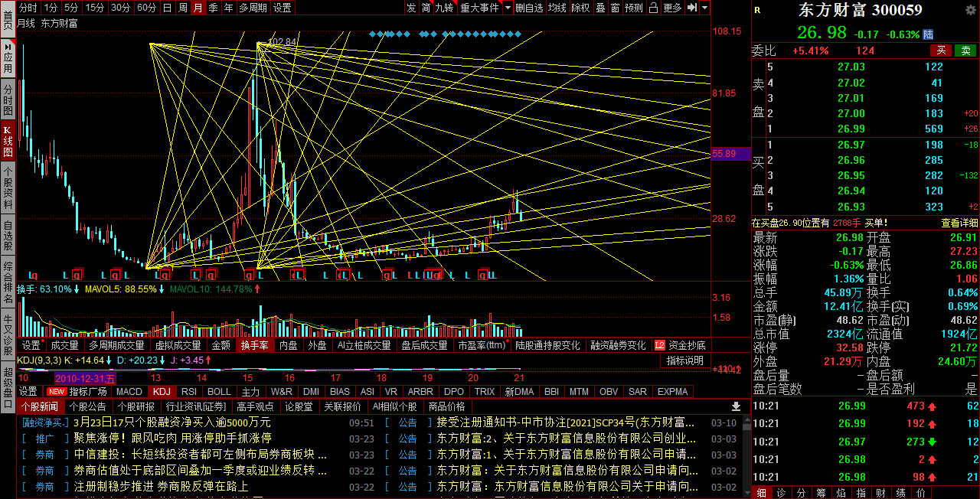
Task: Select the 60分 period
Action: point(147,8)
